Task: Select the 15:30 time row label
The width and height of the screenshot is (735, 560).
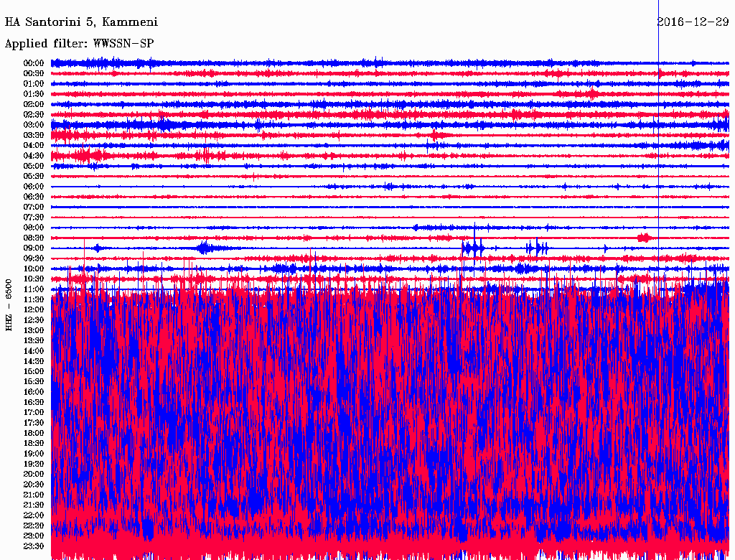Action: point(34,382)
